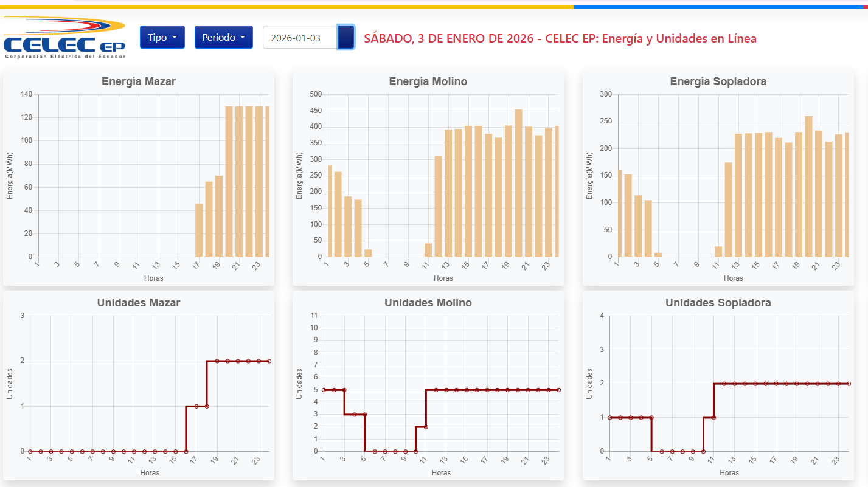Open the Tipo dropdown menu

pyautogui.click(x=162, y=38)
